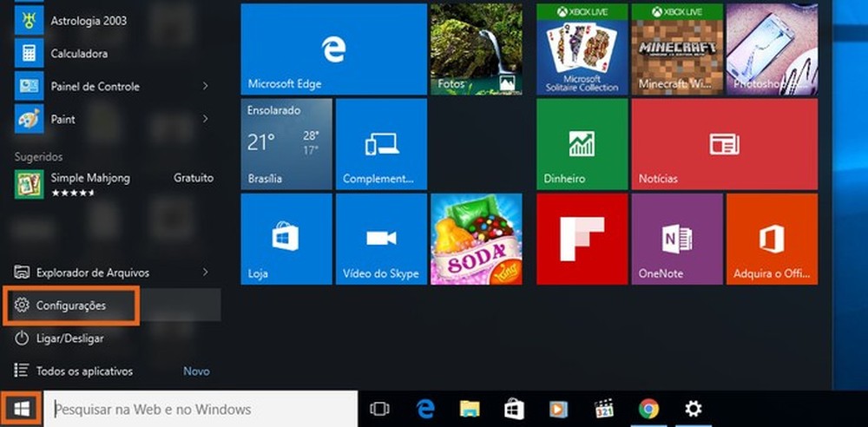This screenshot has width=868, height=427.
Task: Open the Notícias tile
Action: point(725,144)
